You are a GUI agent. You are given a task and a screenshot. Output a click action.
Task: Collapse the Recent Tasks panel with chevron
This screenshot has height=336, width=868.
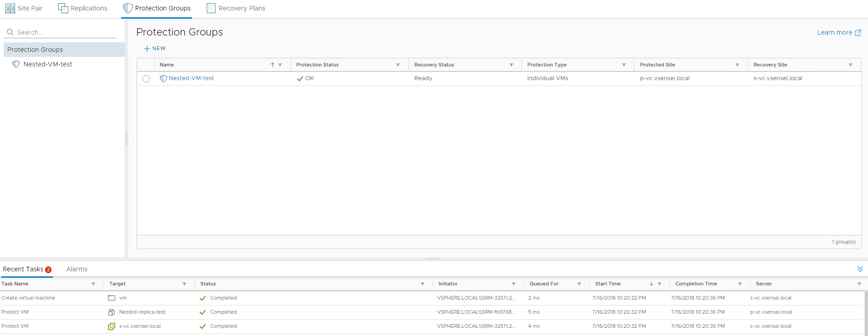pyautogui.click(x=860, y=269)
